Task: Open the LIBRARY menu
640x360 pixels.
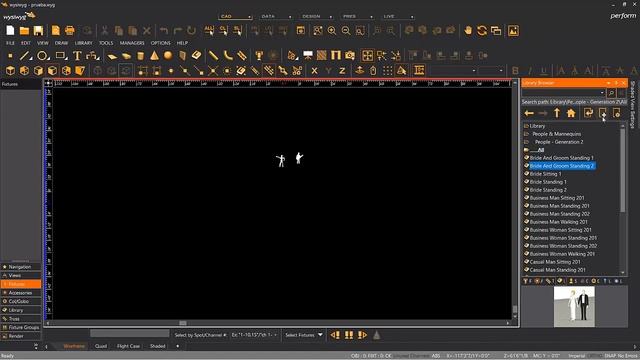Action: coord(83,43)
